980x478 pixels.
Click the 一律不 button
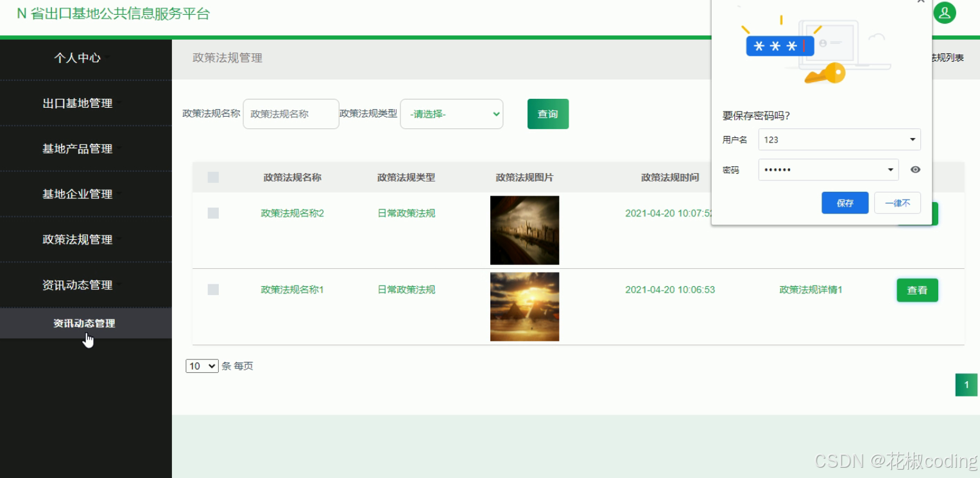click(897, 203)
